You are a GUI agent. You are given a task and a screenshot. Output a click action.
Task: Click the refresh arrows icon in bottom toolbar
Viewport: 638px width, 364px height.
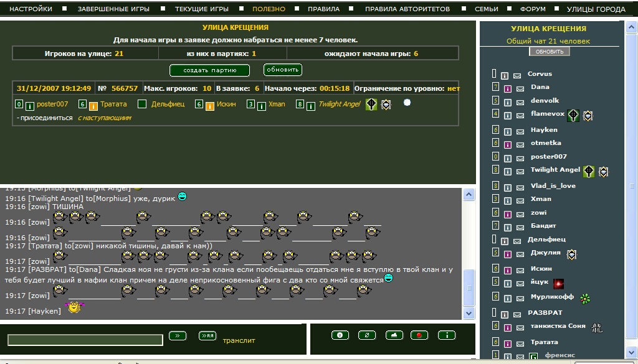point(367,335)
